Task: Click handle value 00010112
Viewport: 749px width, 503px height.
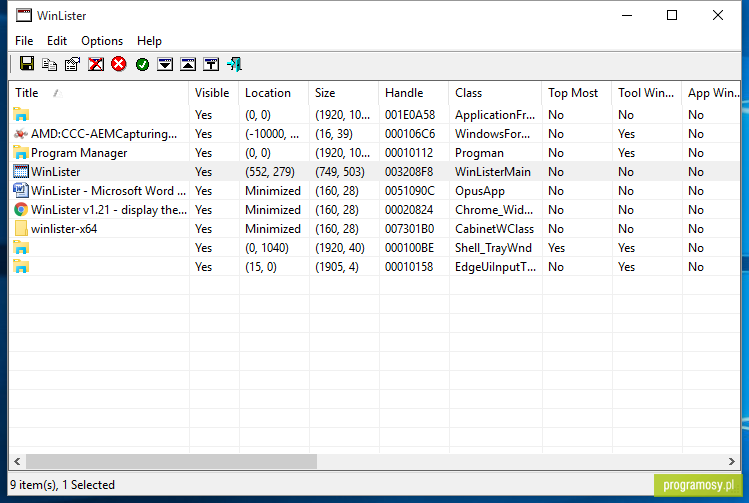Action: (409, 153)
